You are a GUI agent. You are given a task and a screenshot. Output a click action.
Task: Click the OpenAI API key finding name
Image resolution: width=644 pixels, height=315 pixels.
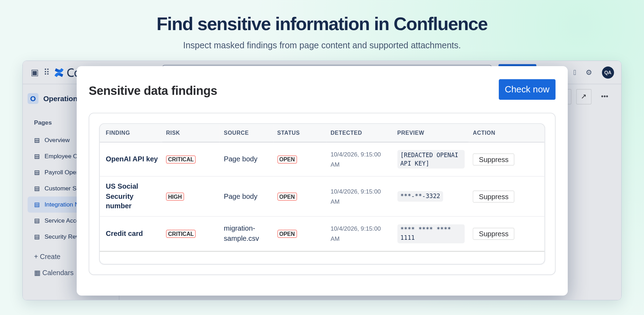[x=132, y=159]
